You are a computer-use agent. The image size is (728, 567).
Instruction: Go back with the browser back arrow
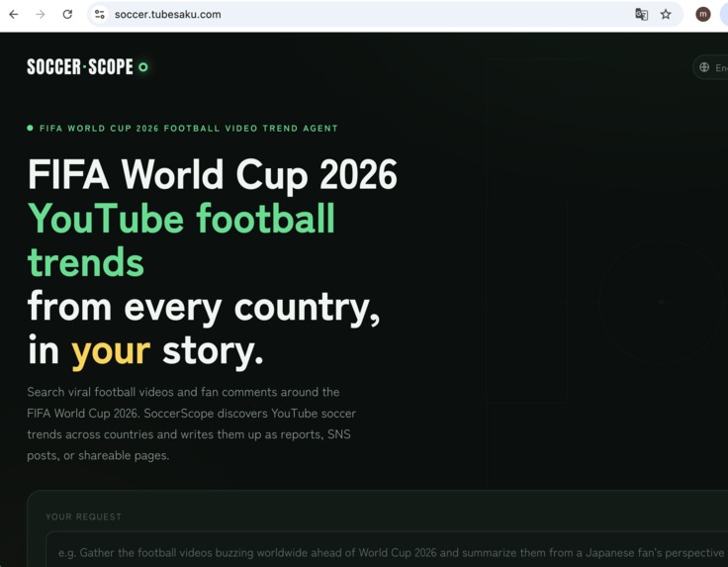pyautogui.click(x=14, y=15)
